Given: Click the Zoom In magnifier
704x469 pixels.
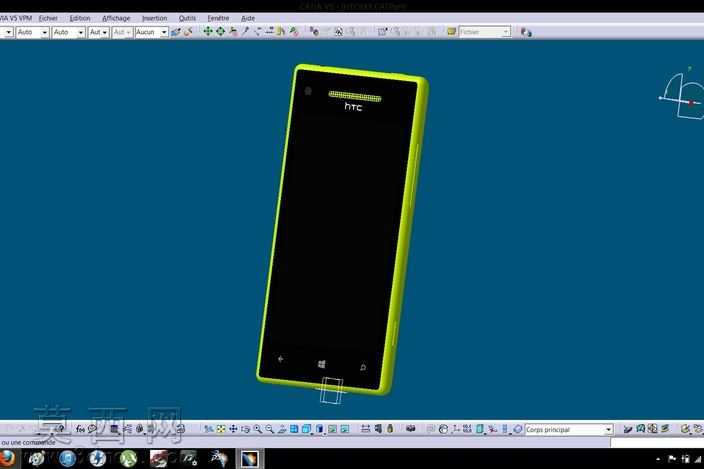Looking at the screenshot, I should (x=257, y=429).
